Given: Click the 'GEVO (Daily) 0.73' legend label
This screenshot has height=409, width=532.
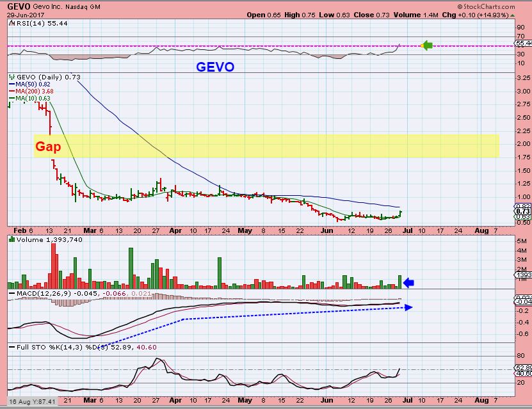Looking at the screenshot, I should tap(49, 77).
